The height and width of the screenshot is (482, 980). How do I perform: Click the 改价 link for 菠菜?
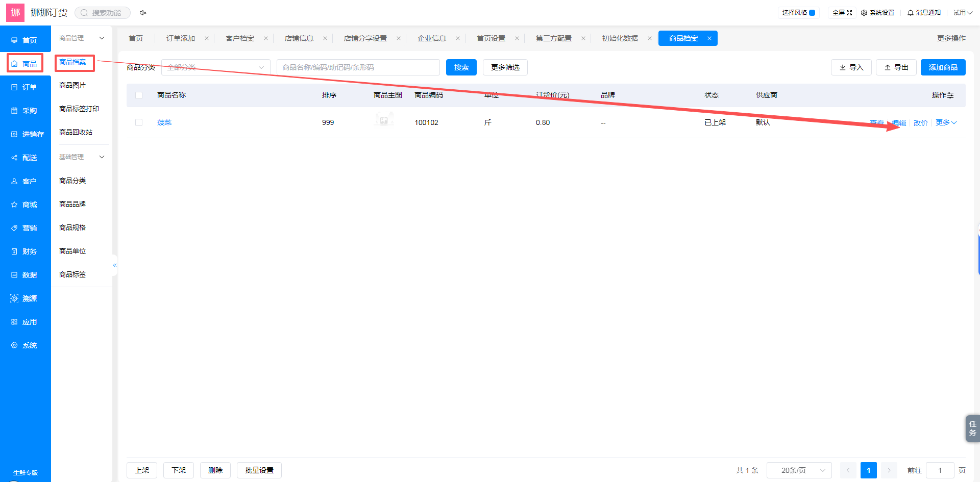point(921,123)
